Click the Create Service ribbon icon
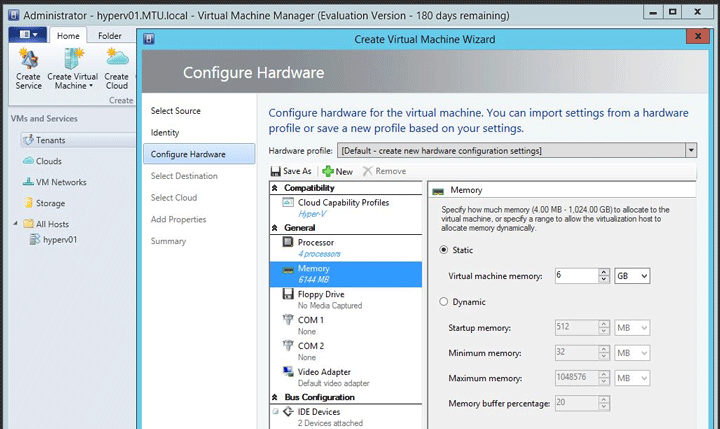720x429 pixels. coord(28,67)
